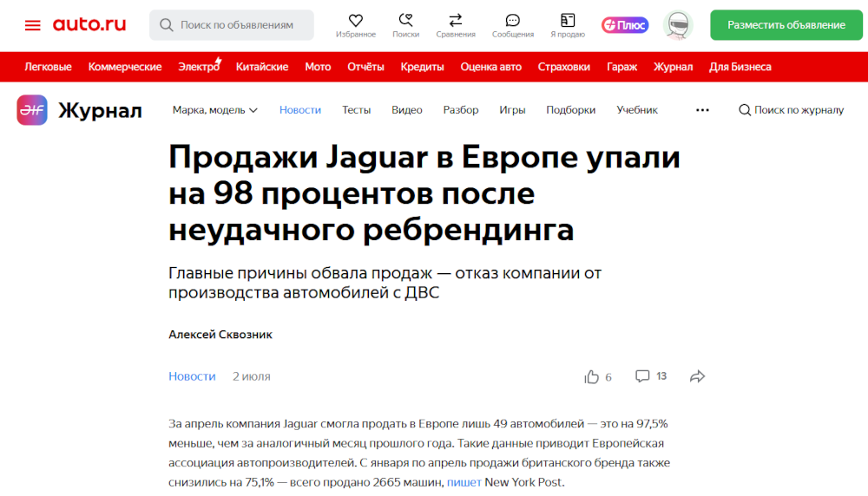Open article comments icon with 13
The image size is (868, 496).
click(x=642, y=376)
